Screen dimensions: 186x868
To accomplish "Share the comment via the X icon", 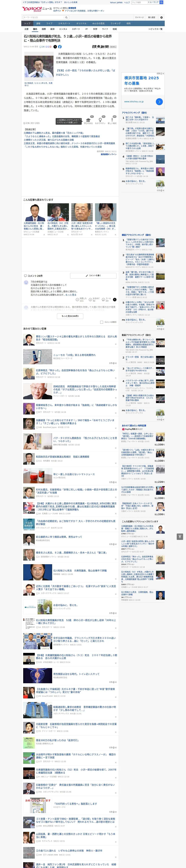I will click(x=115, y=300).
